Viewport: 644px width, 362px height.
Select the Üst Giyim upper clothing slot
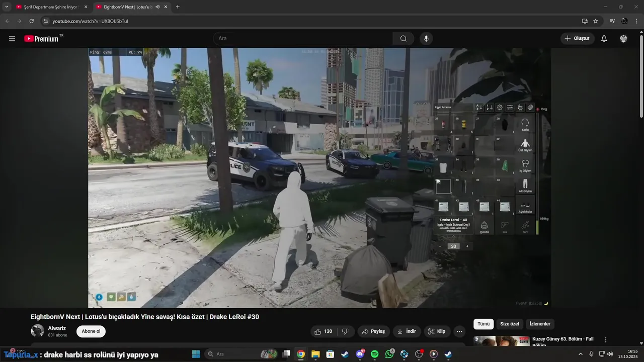(525, 145)
